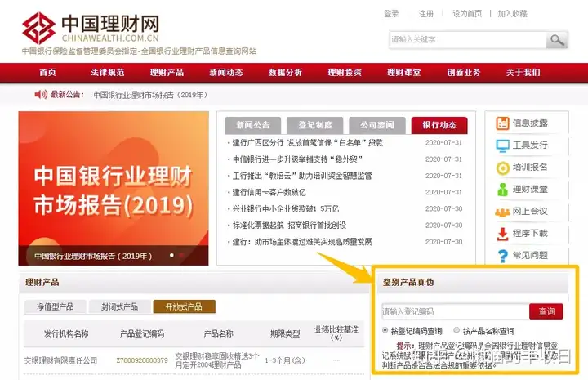Click the 发行机构名称 column header
The height and width of the screenshot is (380, 588).
pyautogui.click(x=66, y=333)
